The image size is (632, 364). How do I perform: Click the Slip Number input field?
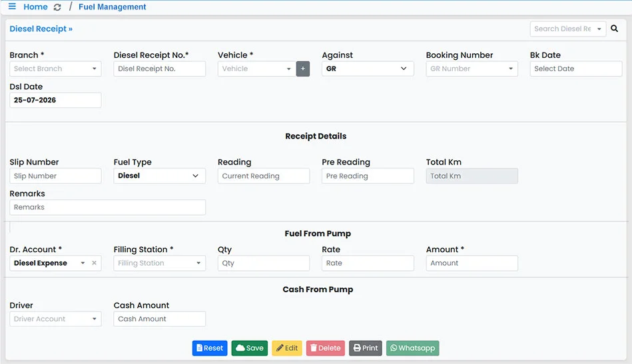point(55,176)
